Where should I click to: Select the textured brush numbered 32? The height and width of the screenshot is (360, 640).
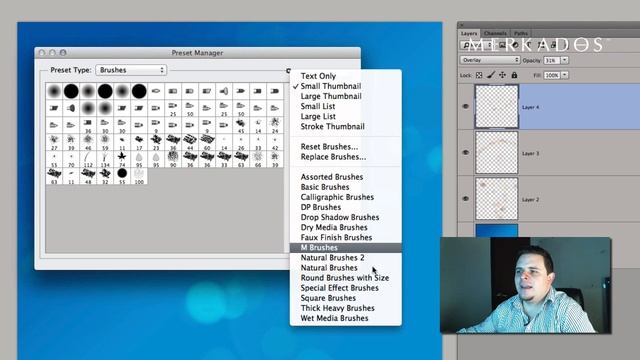105,176
